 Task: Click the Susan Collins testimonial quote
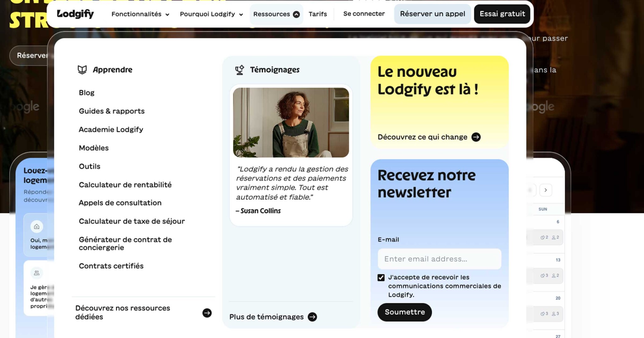[292, 183]
